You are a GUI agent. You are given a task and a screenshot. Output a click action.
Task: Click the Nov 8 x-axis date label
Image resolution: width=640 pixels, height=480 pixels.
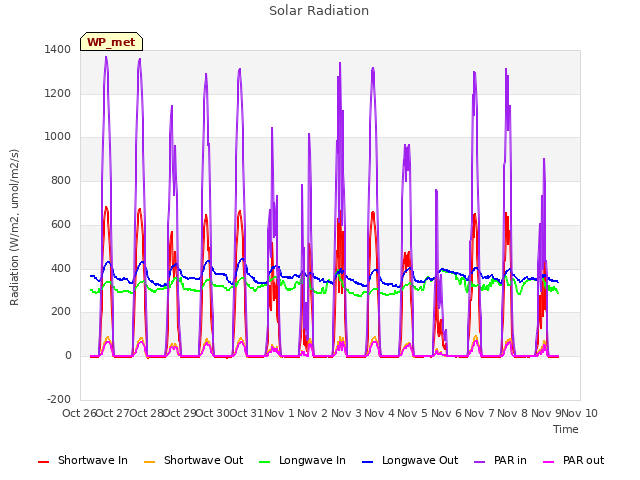tap(512, 413)
